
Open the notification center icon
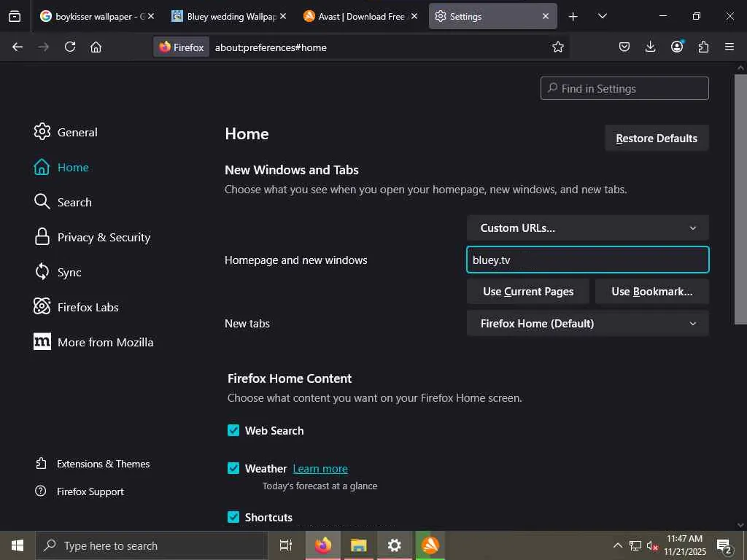click(724, 545)
